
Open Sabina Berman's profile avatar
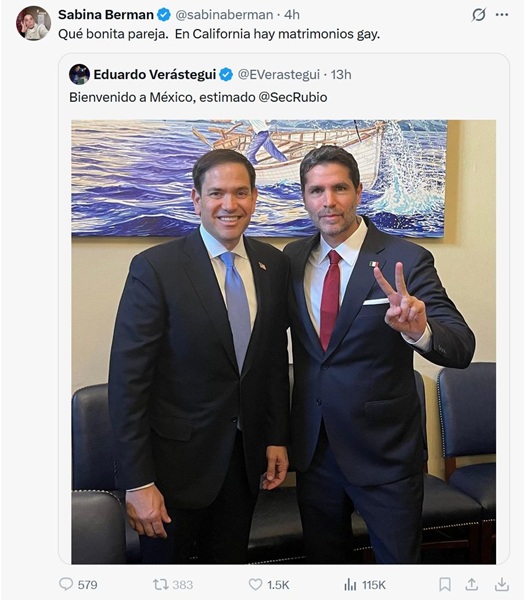pos(33,23)
